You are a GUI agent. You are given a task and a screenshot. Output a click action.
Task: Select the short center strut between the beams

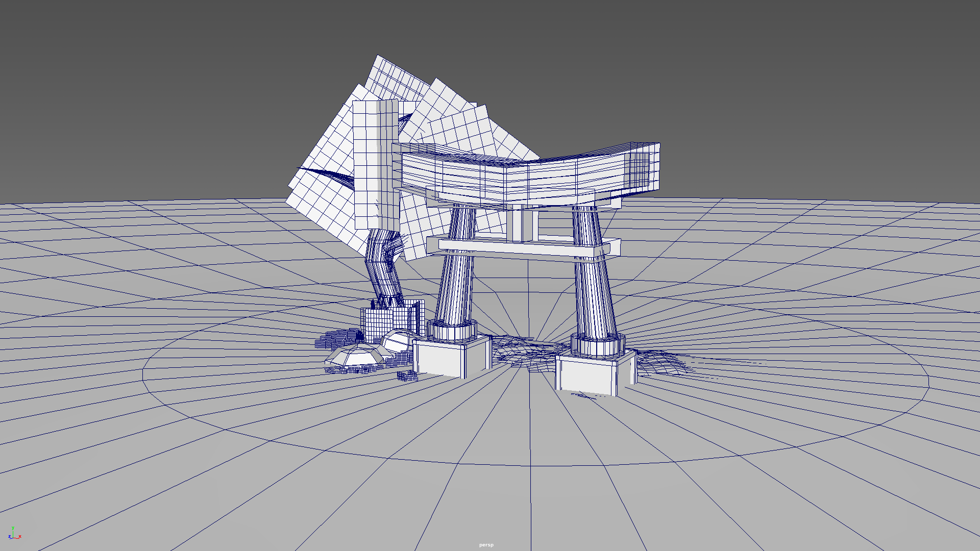coord(518,225)
